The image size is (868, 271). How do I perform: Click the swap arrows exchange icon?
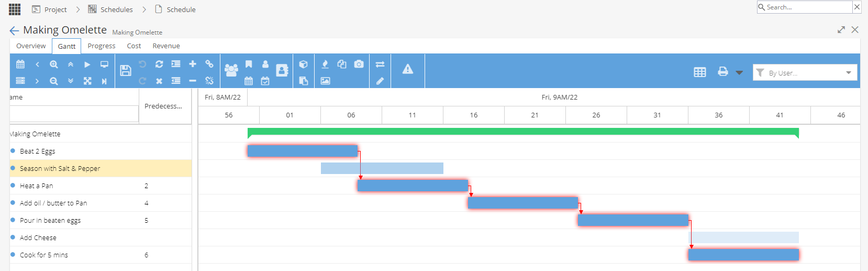[x=380, y=64]
